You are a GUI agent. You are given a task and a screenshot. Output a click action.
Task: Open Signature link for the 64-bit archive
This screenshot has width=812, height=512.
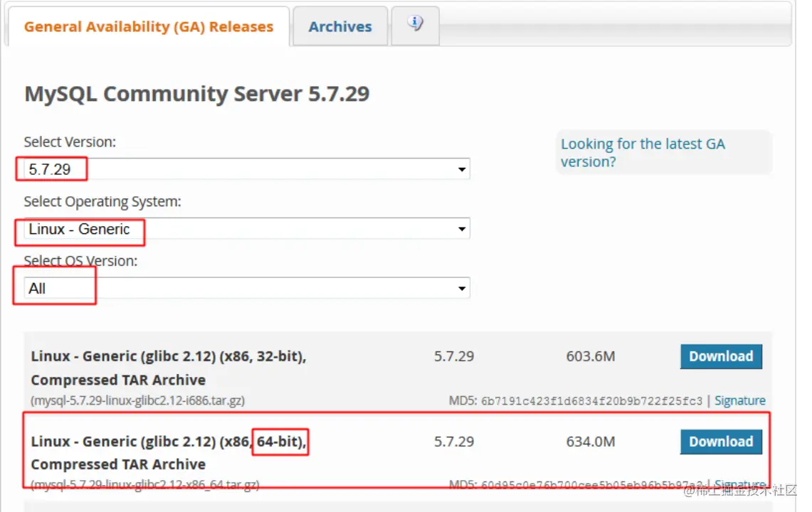coord(739,484)
